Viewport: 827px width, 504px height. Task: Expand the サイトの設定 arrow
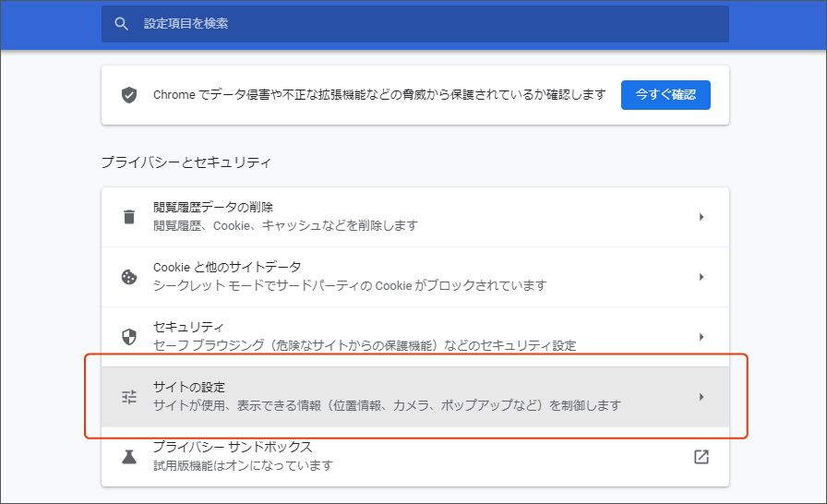[701, 397]
